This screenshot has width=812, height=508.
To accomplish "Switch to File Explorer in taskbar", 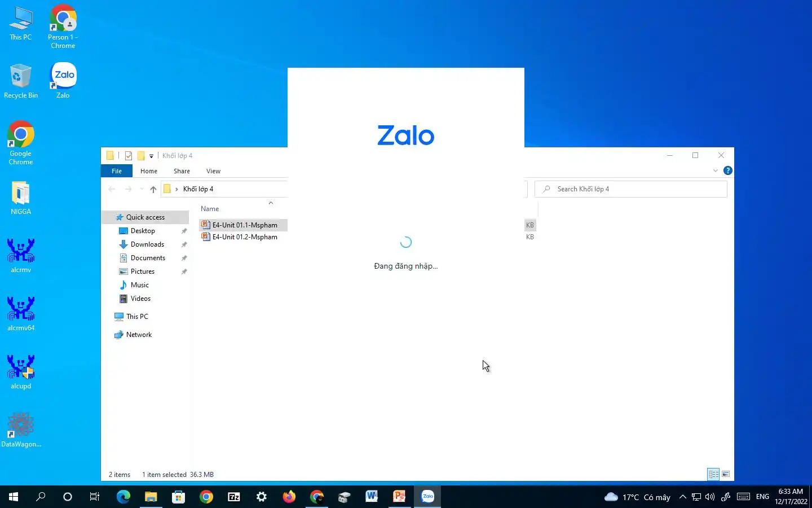I will click(x=151, y=497).
